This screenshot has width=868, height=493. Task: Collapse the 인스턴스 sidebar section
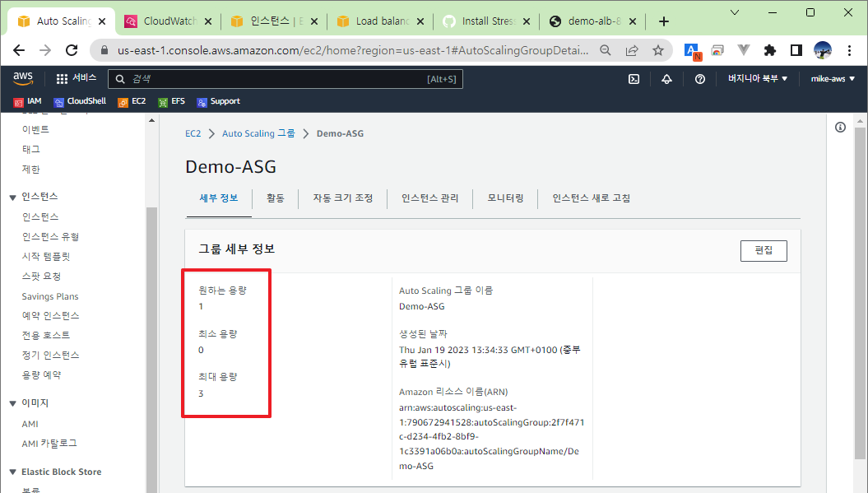click(x=12, y=198)
